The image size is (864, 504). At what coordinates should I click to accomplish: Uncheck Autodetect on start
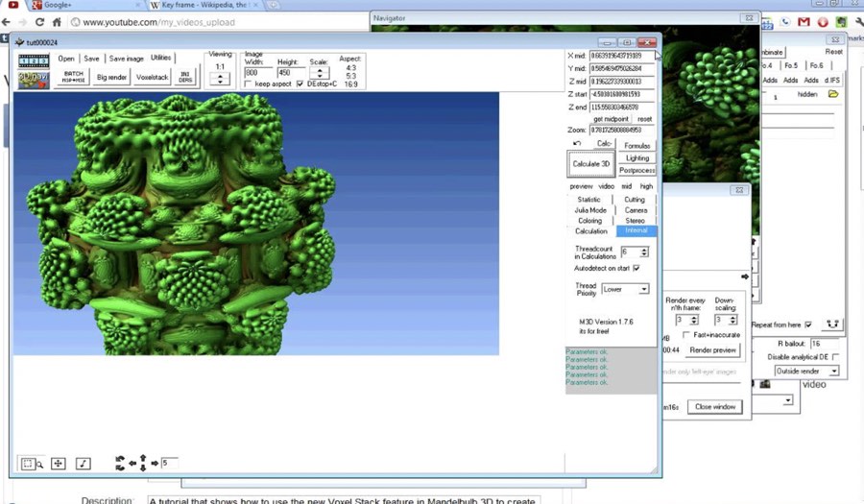pos(636,269)
